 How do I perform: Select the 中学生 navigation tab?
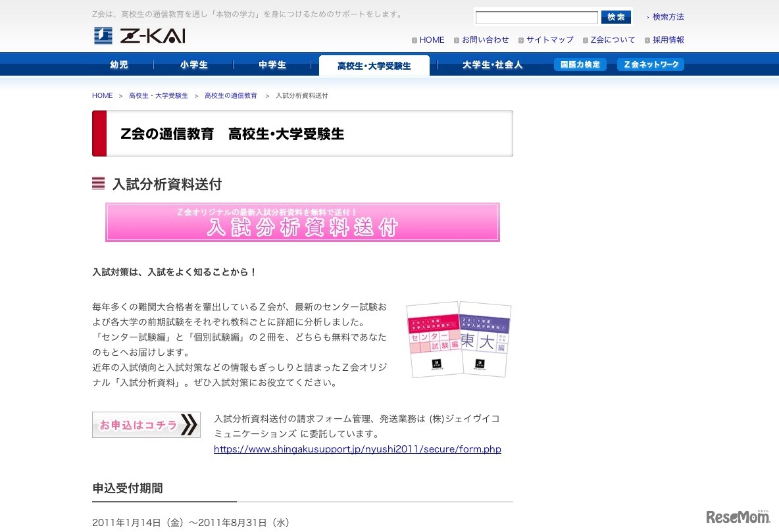click(271, 64)
